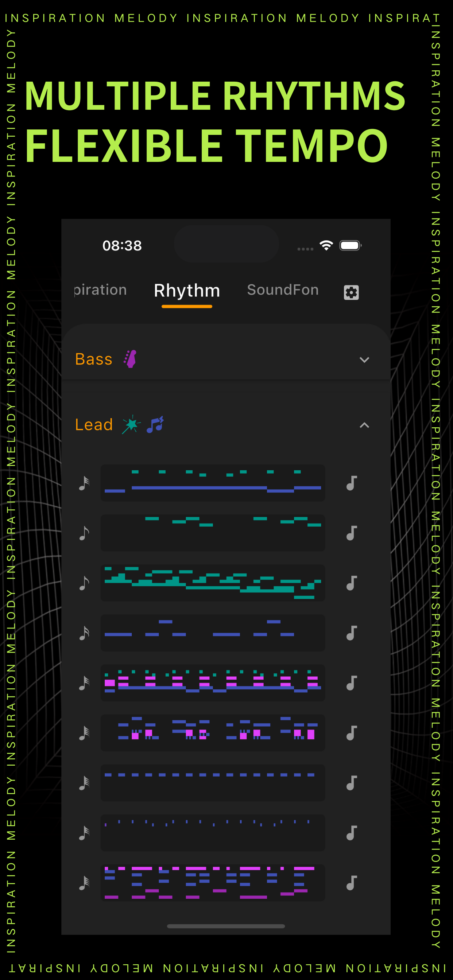
Task: Tap the short note icon left of fourth pattern
Action: (84, 633)
